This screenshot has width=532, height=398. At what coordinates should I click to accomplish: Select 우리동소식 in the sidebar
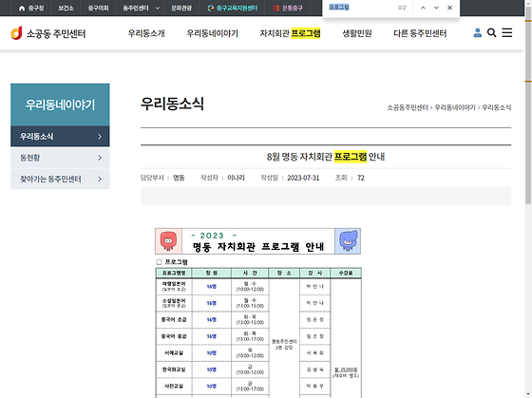coord(60,137)
